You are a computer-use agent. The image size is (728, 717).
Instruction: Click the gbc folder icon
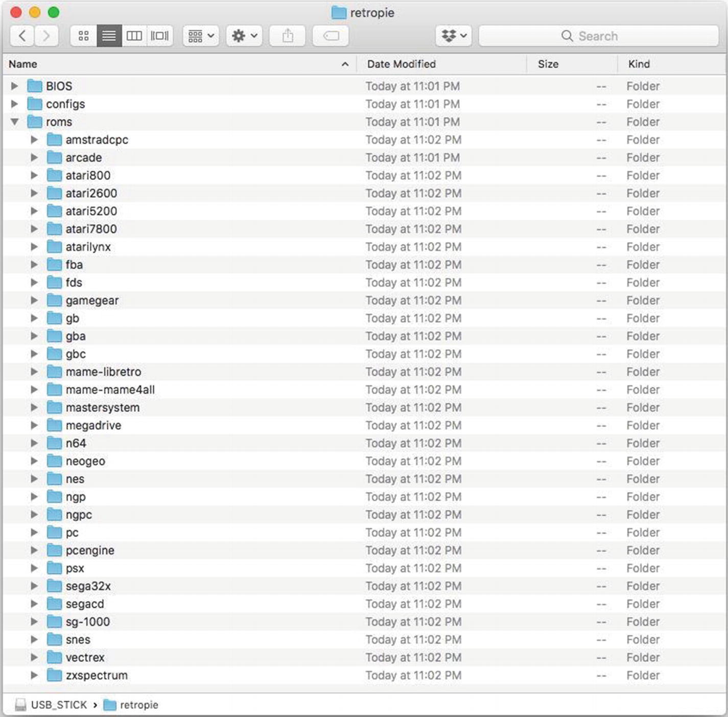tap(54, 354)
